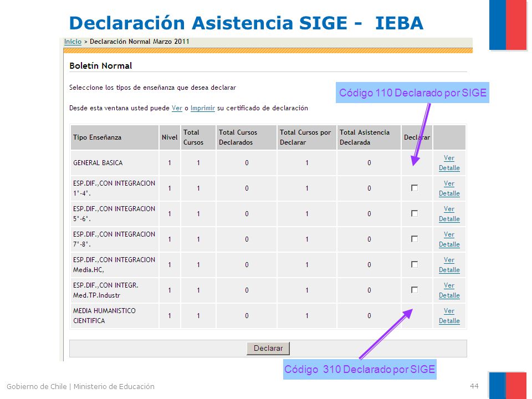Image resolution: width=532 pixels, height=399 pixels.
Task: Open Ver Detalle for GENERAL BASICA
Action: pos(449,163)
